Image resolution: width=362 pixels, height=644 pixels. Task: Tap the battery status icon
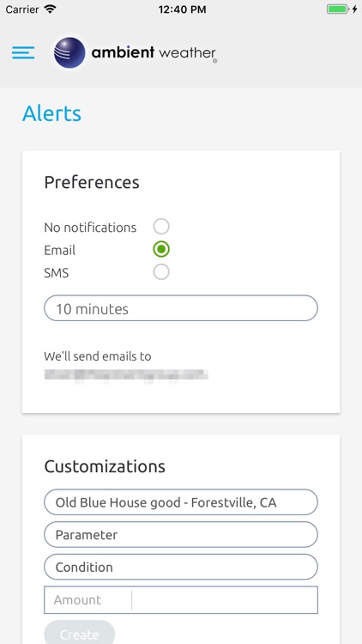(338, 9)
